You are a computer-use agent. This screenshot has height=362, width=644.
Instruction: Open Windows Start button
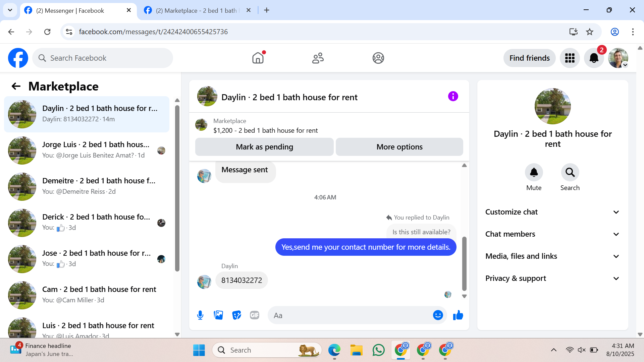click(x=199, y=350)
